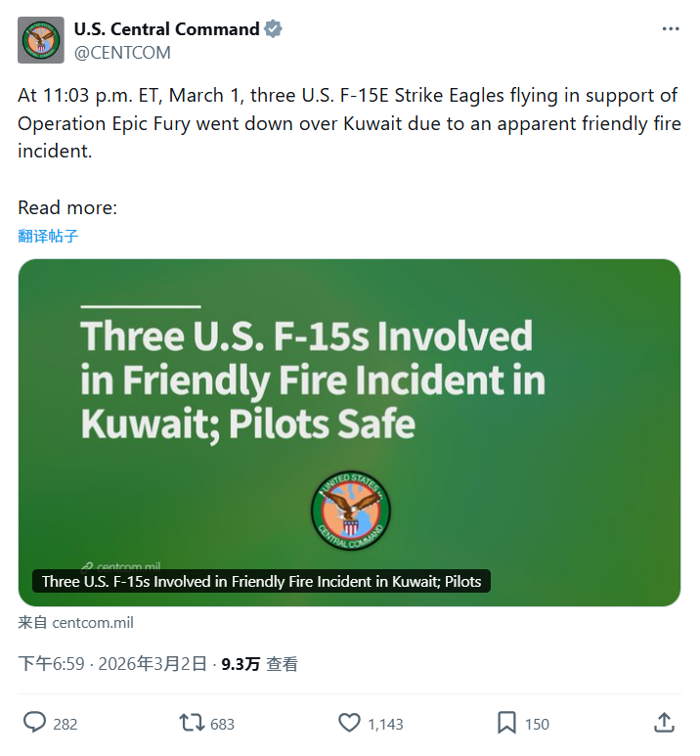Viewport: 700px width, 756px height.
Task: Open the green F-15s headline card image
Action: click(x=349, y=391)
